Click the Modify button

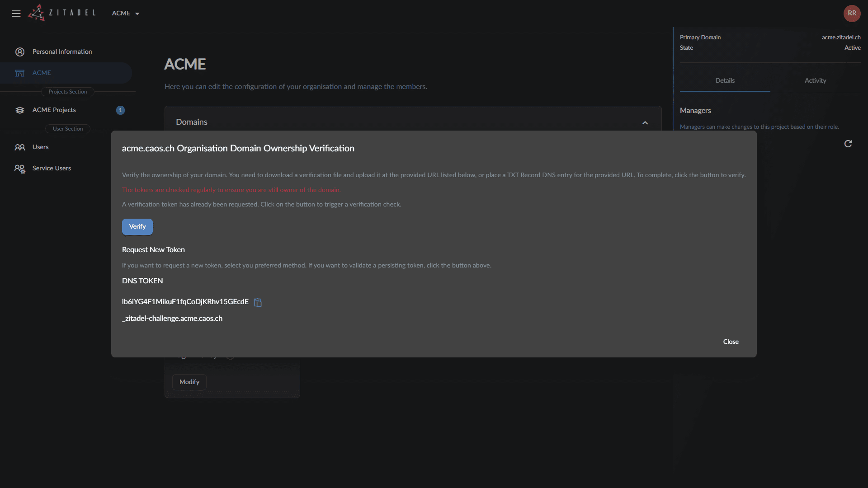pos(189,382)
